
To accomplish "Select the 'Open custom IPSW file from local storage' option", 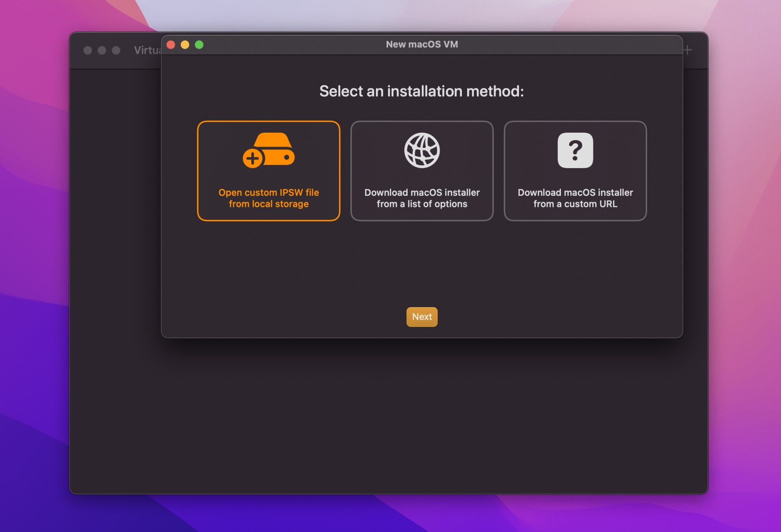I will 269,170.
